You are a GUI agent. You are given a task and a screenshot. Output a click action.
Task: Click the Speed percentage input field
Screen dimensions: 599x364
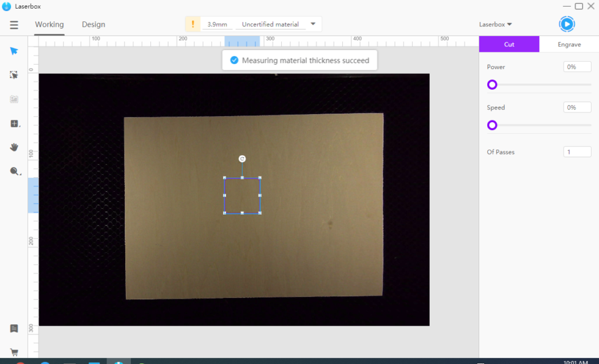(577, 107)
